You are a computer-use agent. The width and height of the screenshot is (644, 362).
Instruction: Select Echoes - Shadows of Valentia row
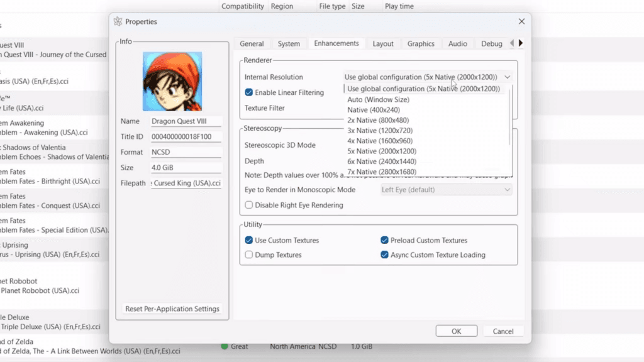pyautogui.click(x=54, y=156)
